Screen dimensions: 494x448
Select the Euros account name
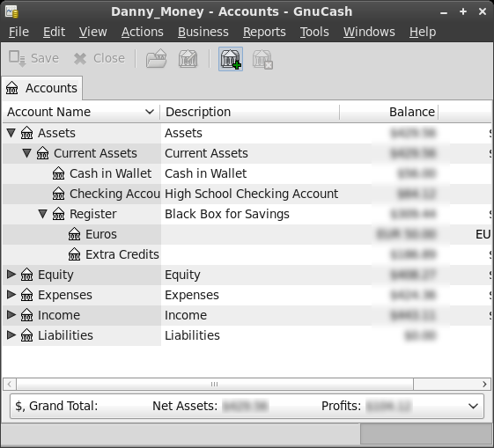101,234
